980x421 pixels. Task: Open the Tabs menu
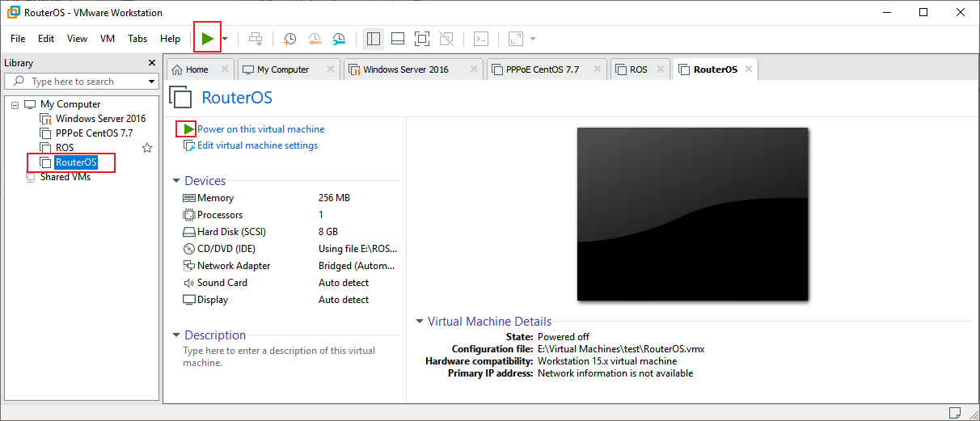[137, 39]
